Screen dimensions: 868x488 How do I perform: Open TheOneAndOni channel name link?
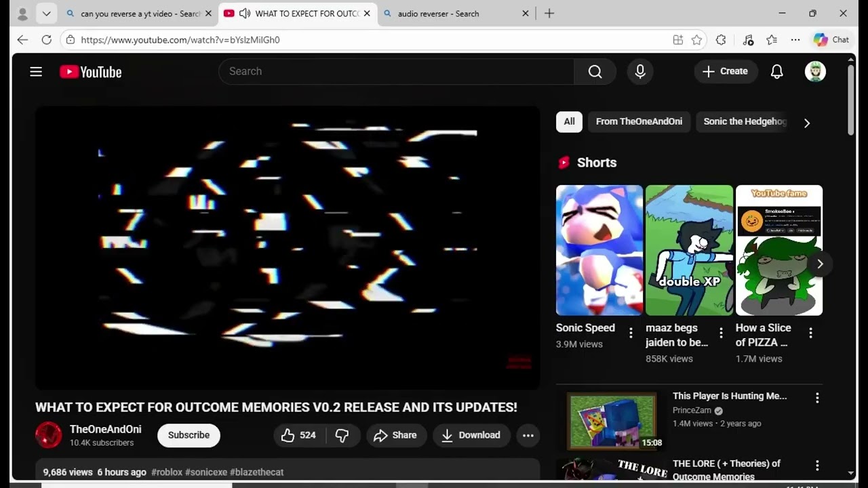coord(106,429)
